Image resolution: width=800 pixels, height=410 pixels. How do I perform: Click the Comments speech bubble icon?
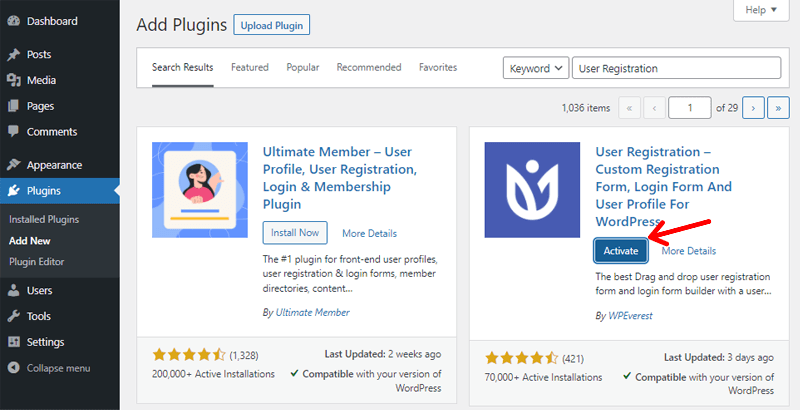(14, 131)
